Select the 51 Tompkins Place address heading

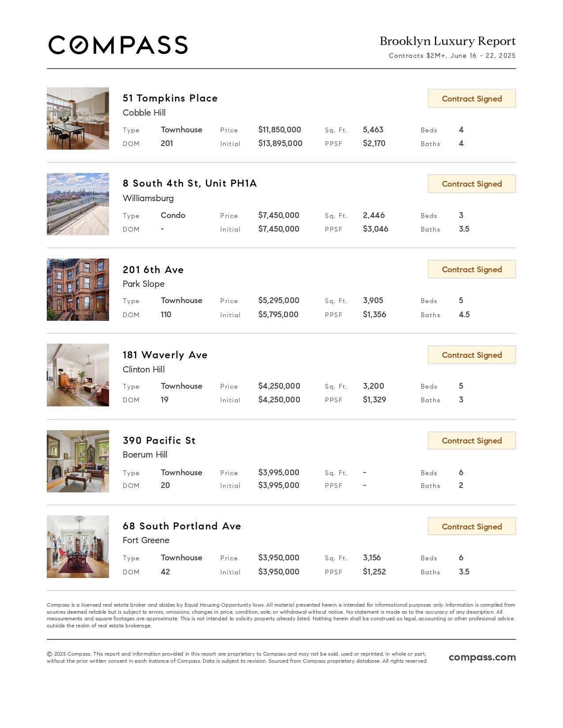coord(170,98)
